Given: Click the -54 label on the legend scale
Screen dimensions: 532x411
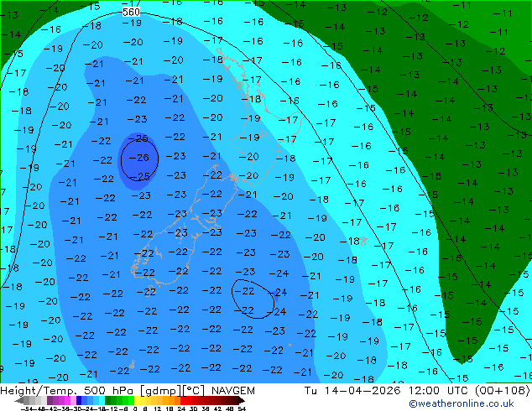Looking at the screenshot, I should (27, 409).
